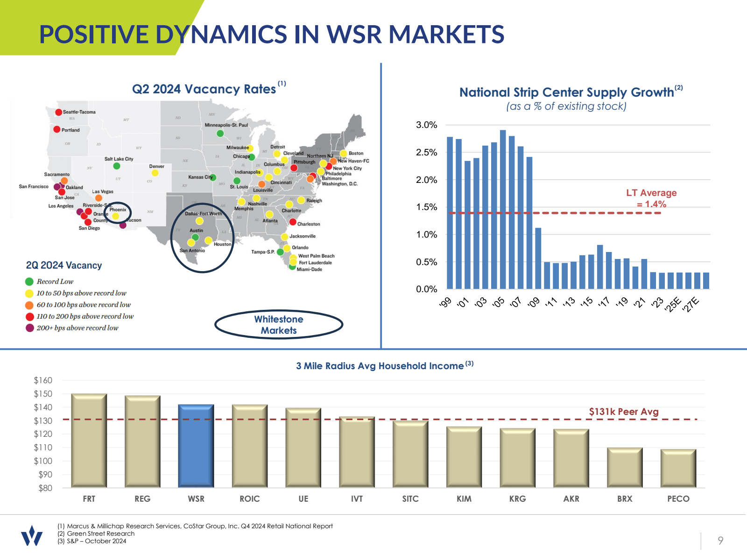The image size is (747, 560).
Task: Click the tallest '05 supply growth bar
Action: [x=503, y=210]
